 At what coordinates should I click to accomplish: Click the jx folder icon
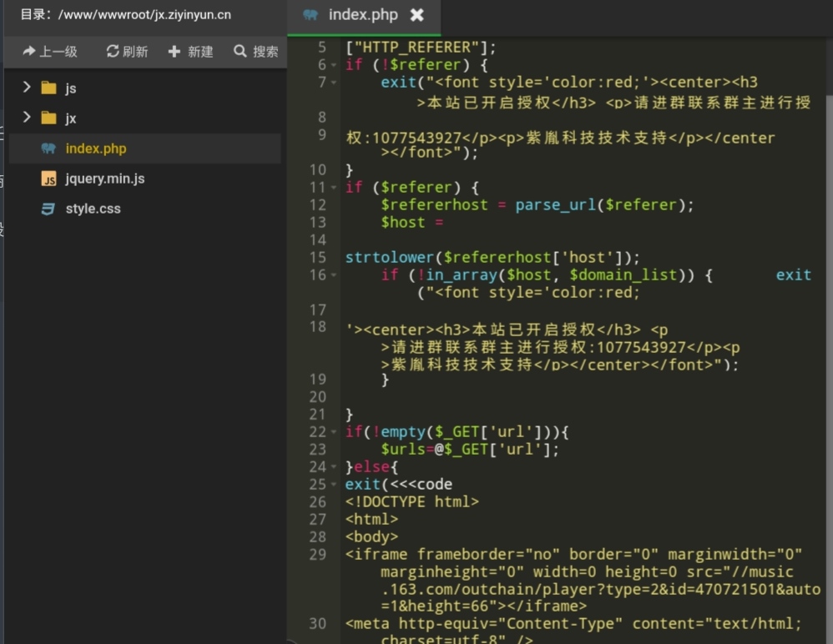point(49,118)
